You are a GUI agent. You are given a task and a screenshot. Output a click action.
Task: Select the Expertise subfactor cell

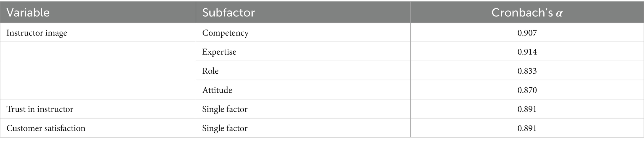coord(219,52)
